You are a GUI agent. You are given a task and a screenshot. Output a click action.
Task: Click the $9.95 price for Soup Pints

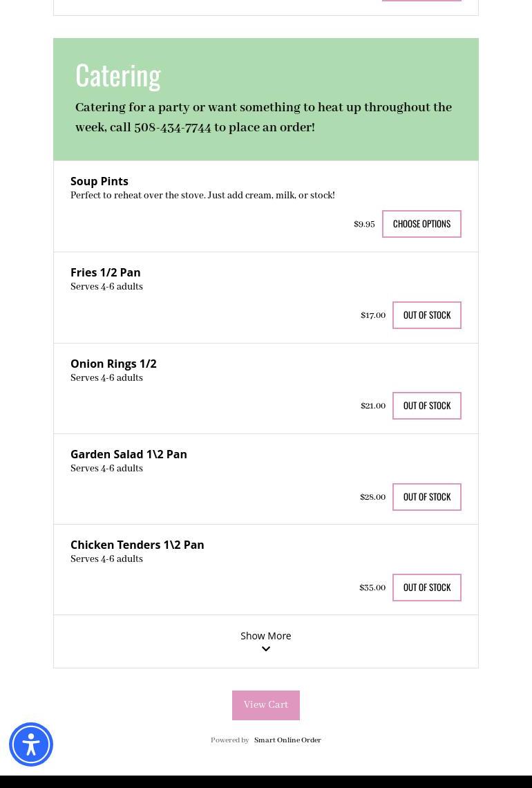point(364,224)
